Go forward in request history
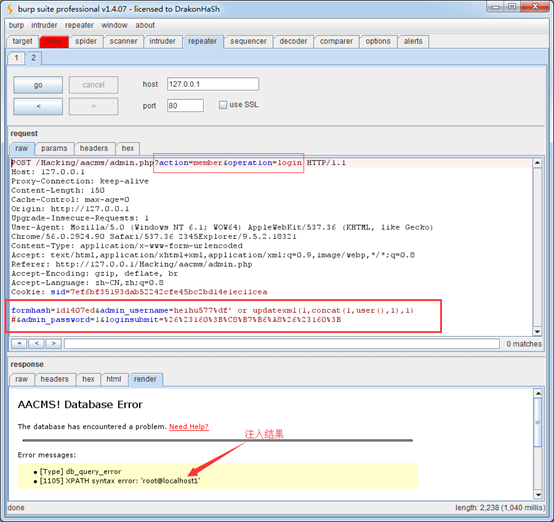The image size is (554, 522). tap(93, 106)
